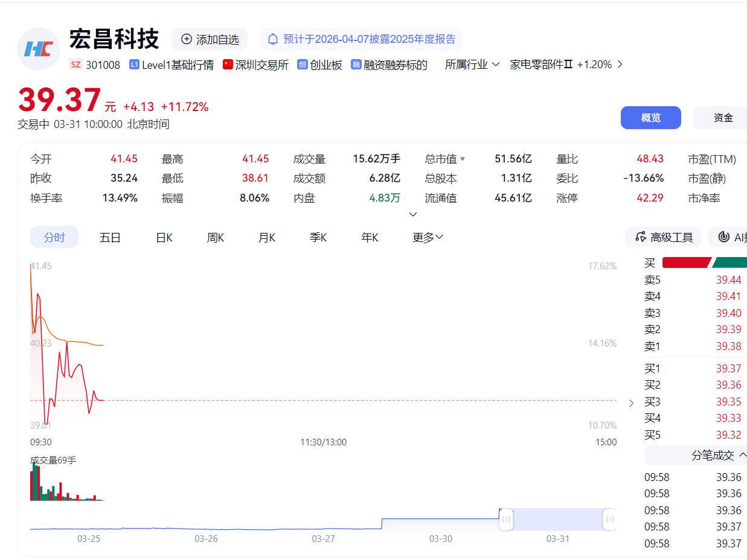Click the Level1基础行情 badge icon
This screenshot has height=560, width=747.
pos(134,65)
